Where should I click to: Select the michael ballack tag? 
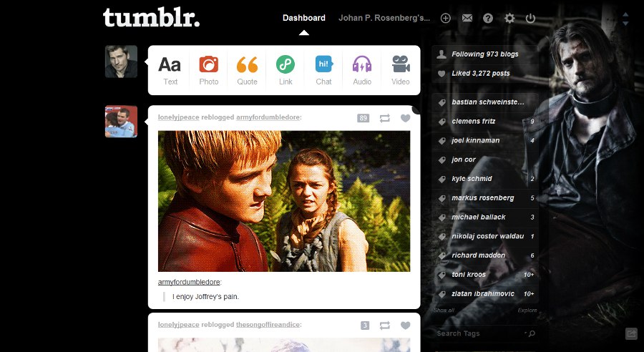click(484, 217)
